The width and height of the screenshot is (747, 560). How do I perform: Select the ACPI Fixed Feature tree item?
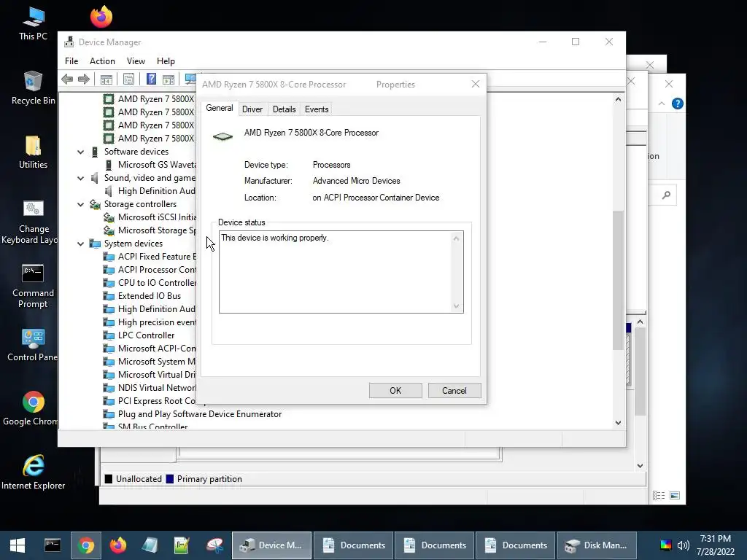(157, 257)
